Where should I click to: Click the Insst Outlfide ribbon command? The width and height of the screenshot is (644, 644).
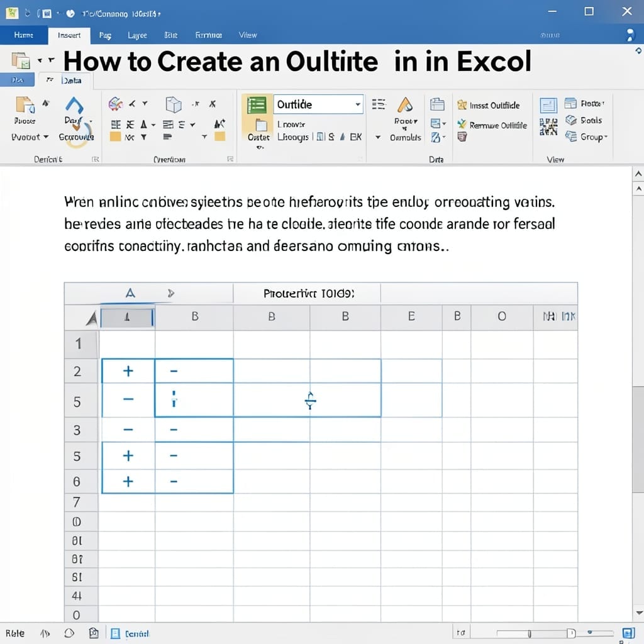point(488,106)
